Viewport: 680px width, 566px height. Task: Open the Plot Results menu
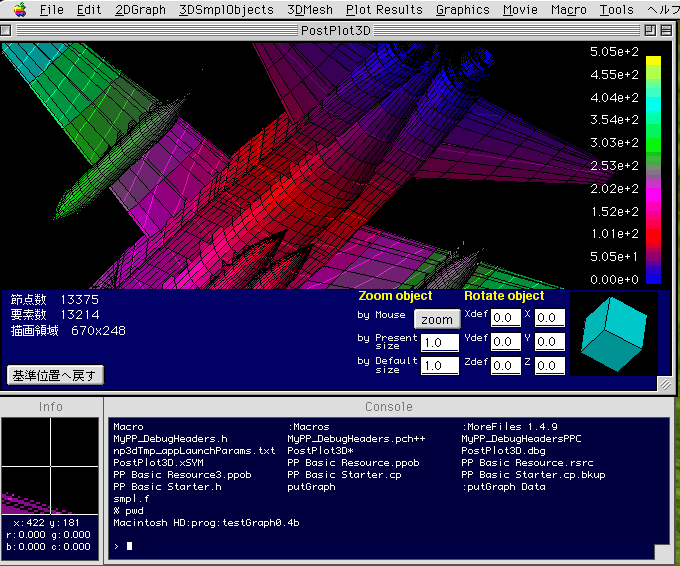tap(384, 10)
